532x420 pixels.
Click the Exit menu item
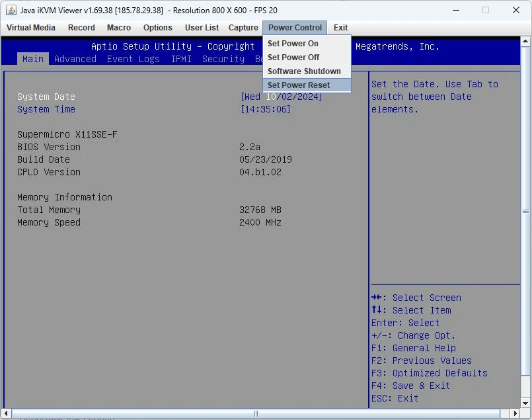pos(340,28)
